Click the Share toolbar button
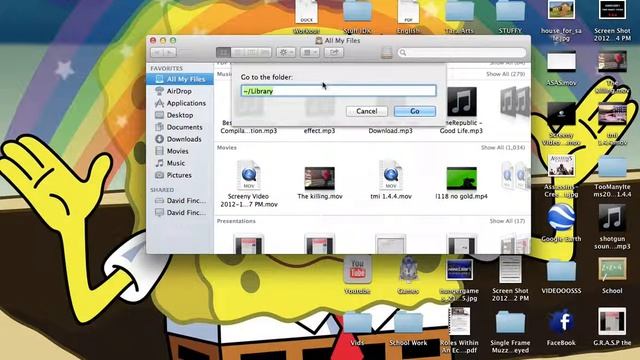640x360 pixels. coord(334,52)
